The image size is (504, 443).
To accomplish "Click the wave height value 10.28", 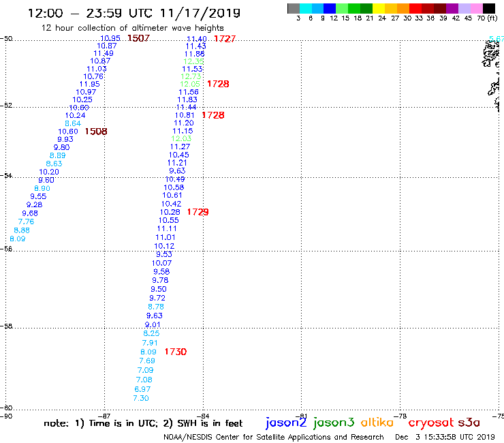I will pyautogui.click(x=170, y=212).
